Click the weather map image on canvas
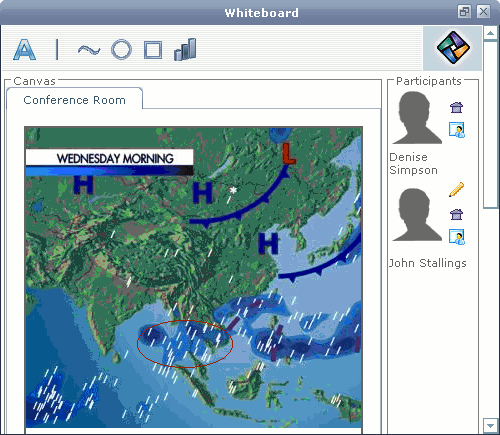Image resolution: width=500 pixels, height=435 pixels. (193, 277)
